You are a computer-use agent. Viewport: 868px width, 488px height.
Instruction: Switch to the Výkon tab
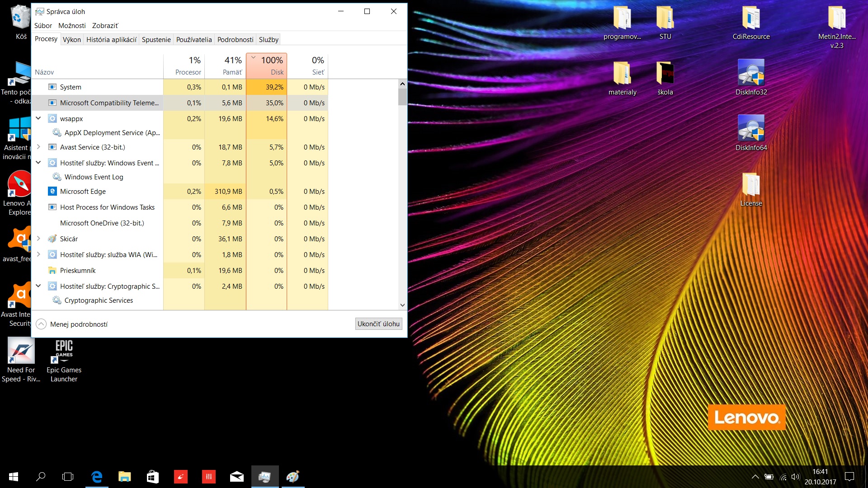(x=72, y=40)
